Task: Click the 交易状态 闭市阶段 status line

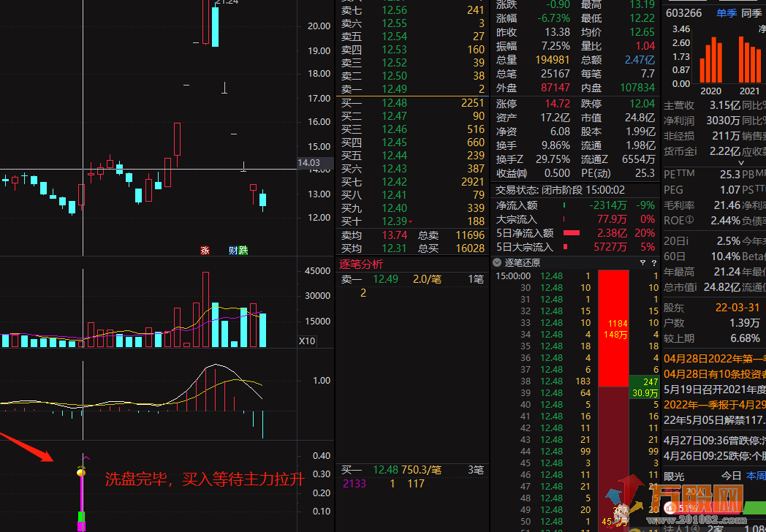Action: [560, 191]
